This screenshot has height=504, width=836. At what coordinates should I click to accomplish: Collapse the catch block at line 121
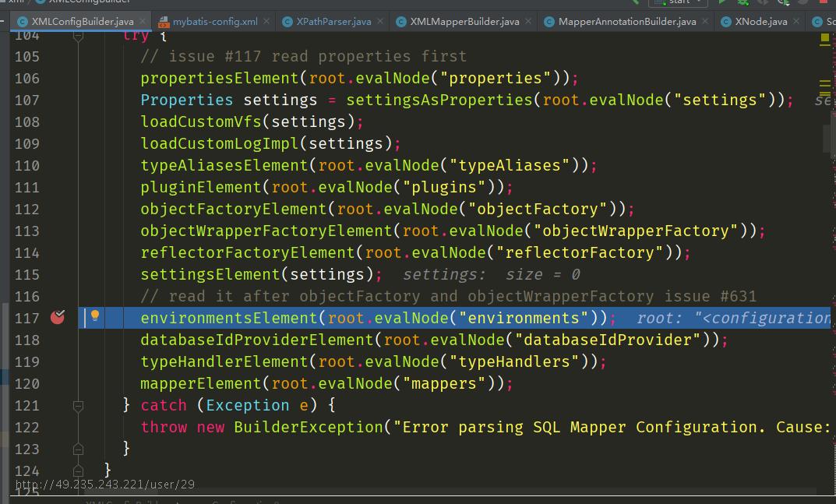click(78, 407)
